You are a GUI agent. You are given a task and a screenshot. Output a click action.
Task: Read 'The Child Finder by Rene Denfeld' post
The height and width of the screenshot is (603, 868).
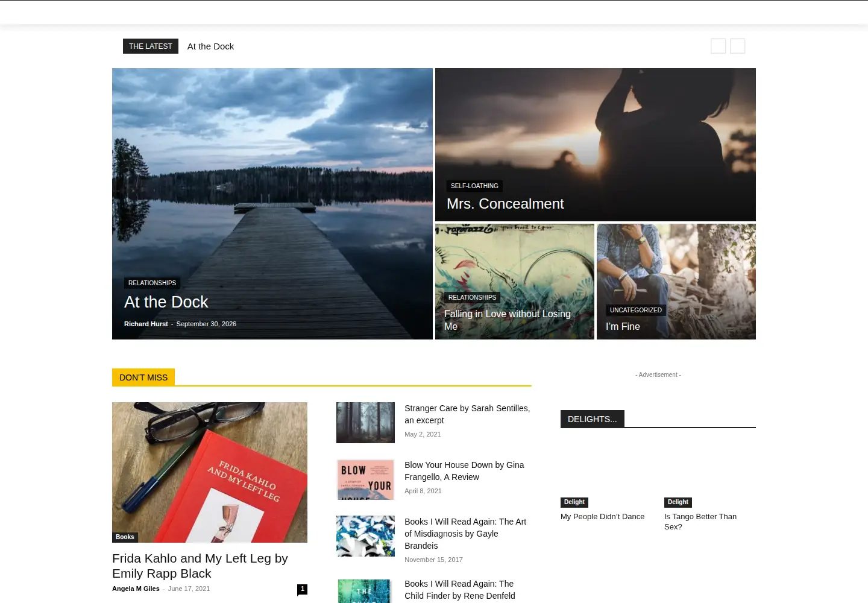tap(460, 590)
